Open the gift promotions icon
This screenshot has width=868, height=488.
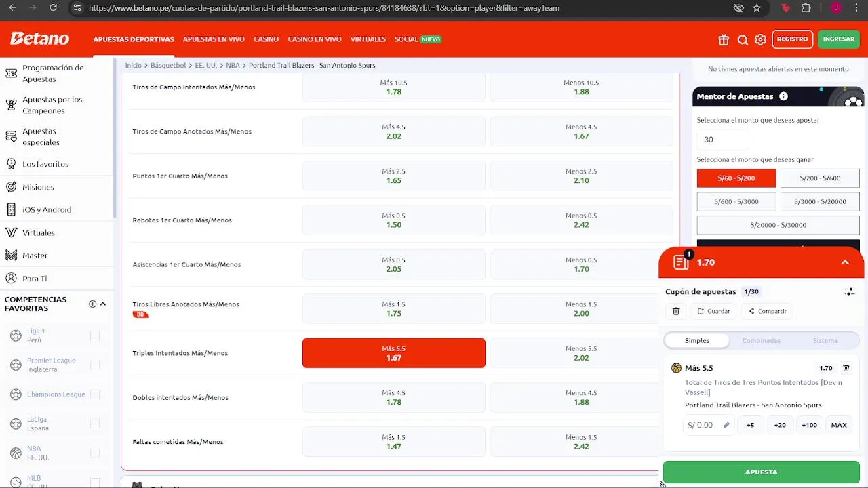coord(724,39)
